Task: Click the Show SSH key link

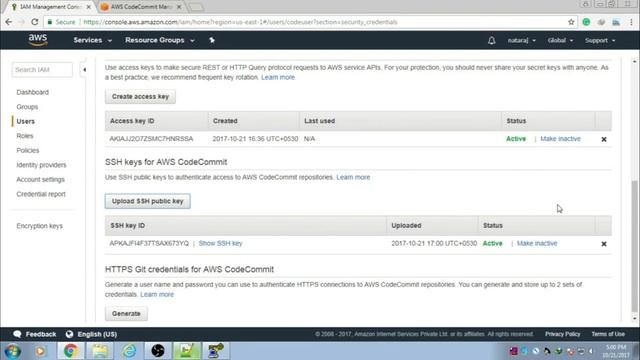Action: (x=220, y=243)
